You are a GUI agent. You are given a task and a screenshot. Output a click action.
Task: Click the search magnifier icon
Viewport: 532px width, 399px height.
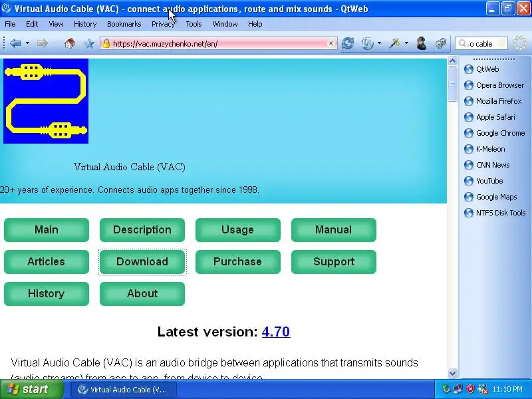463,43
